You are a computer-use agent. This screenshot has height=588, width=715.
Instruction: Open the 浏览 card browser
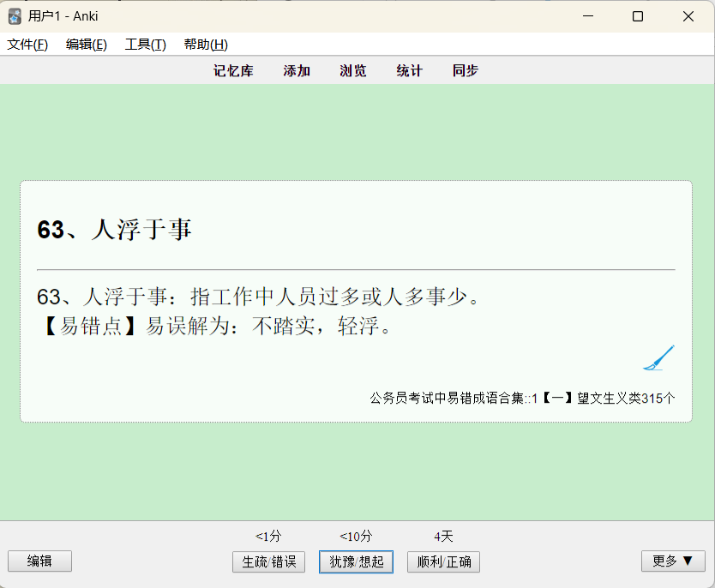(x=353, y=70)
